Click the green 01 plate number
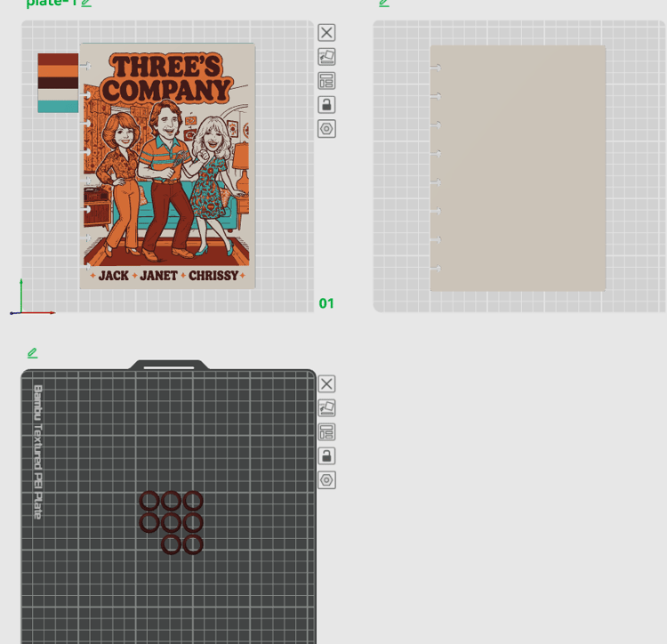This screenshot has width=667, height=644. coord(326,303)
